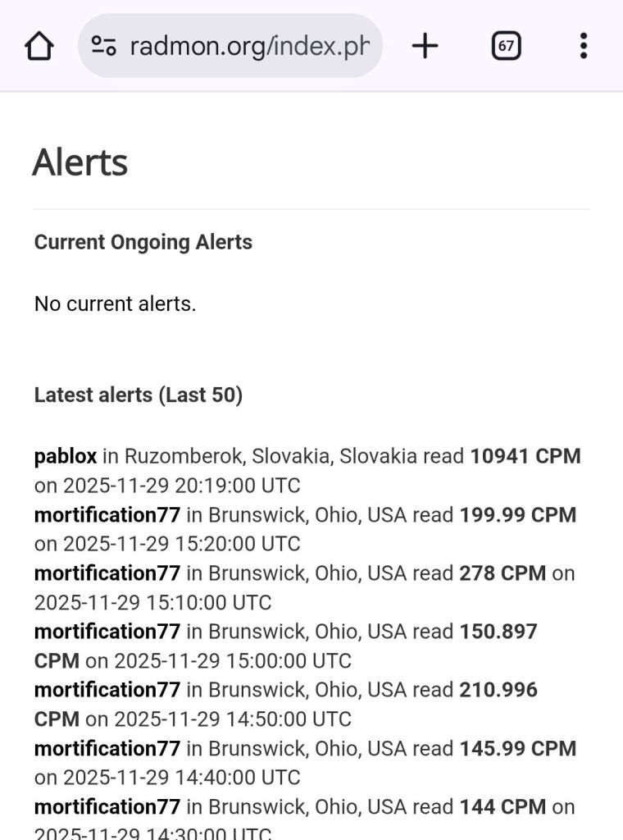Viewport: 623px width, 840px height.
Task: Focus the radmon.org address bar URL
Action: pyautogui.click(x=249, y=46)
